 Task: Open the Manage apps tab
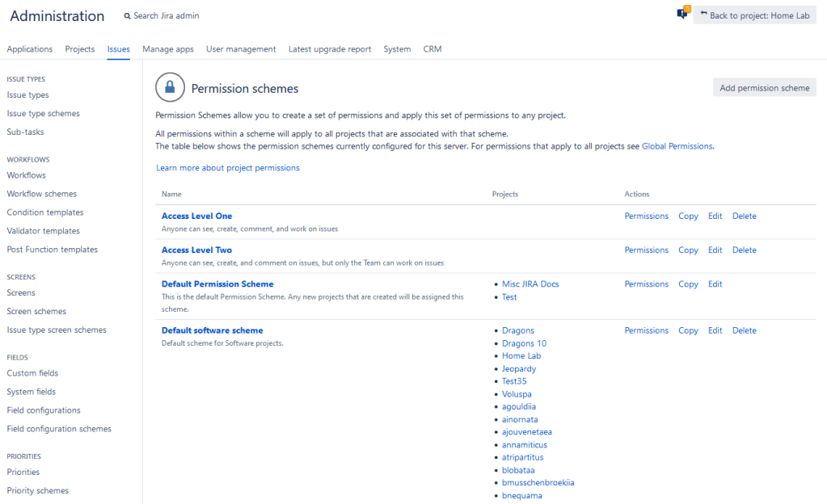coord(168,49)
